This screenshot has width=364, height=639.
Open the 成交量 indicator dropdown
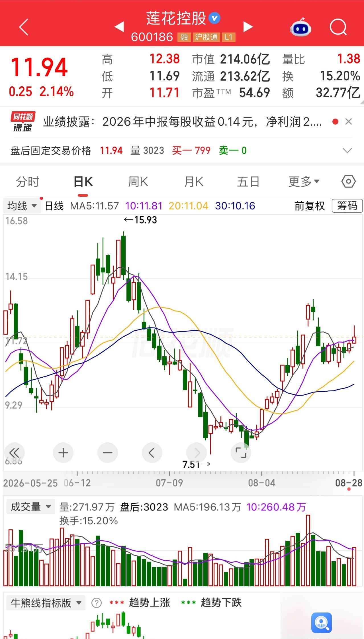(30, 507)
